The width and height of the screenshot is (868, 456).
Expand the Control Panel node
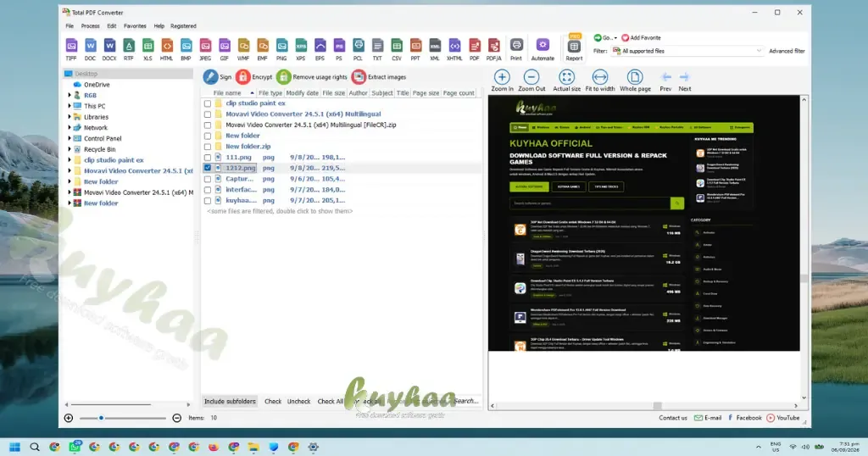click(x=70, y=138)
